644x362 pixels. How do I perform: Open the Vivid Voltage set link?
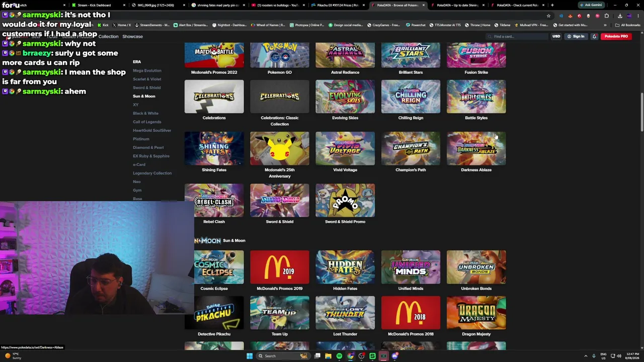coord(345,170)
